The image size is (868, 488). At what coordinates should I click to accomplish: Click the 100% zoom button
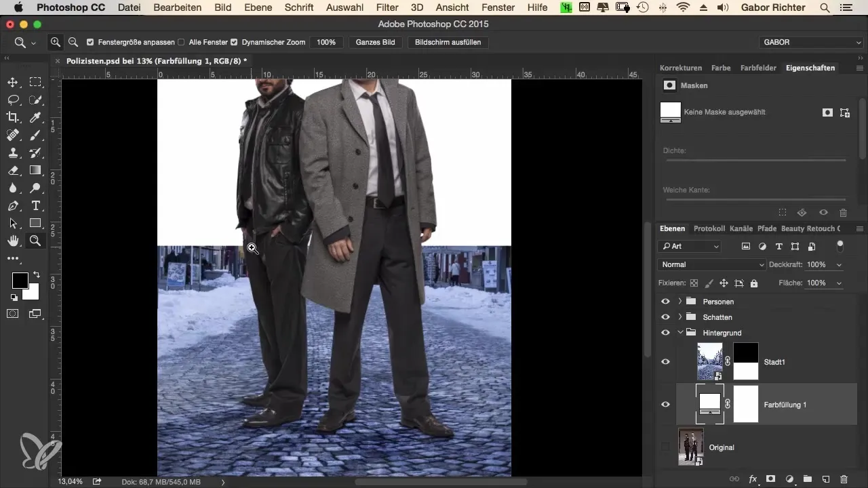(x=326, y=42)
